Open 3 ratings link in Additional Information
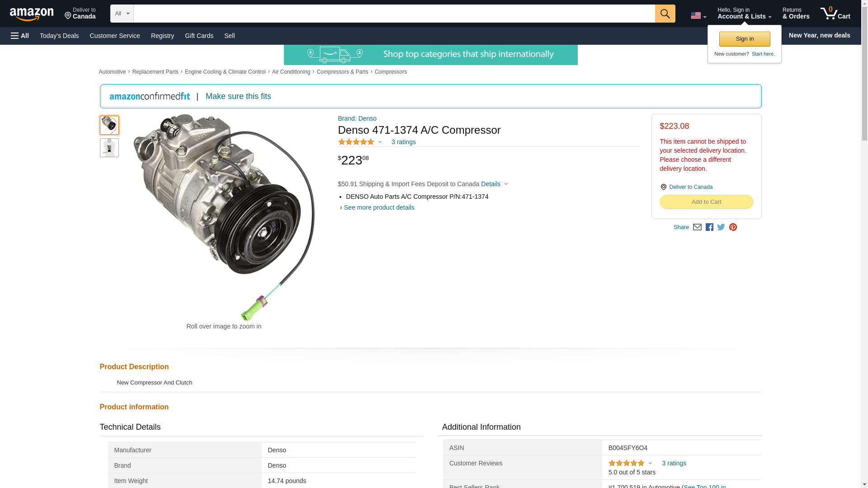The width and height of the screenshot is (868, 488). click(674, 463)
